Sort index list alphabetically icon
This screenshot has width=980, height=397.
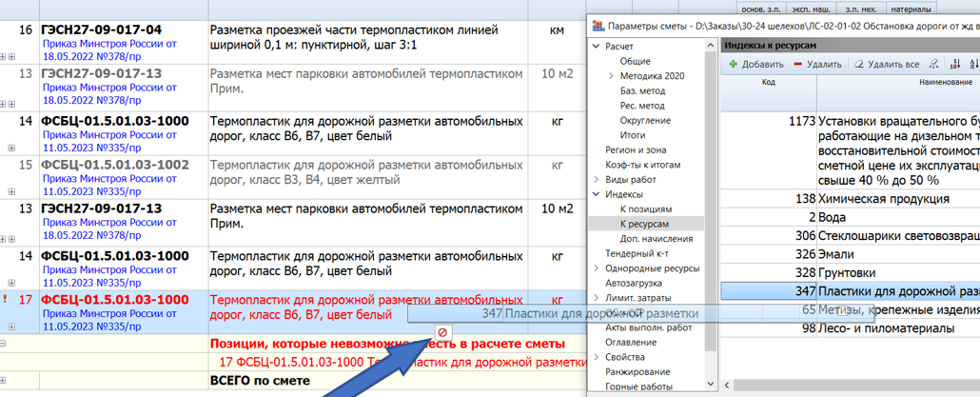973,64
